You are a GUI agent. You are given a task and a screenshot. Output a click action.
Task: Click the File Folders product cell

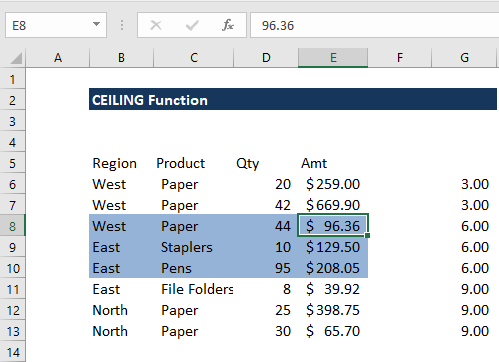tap(194, 289)
